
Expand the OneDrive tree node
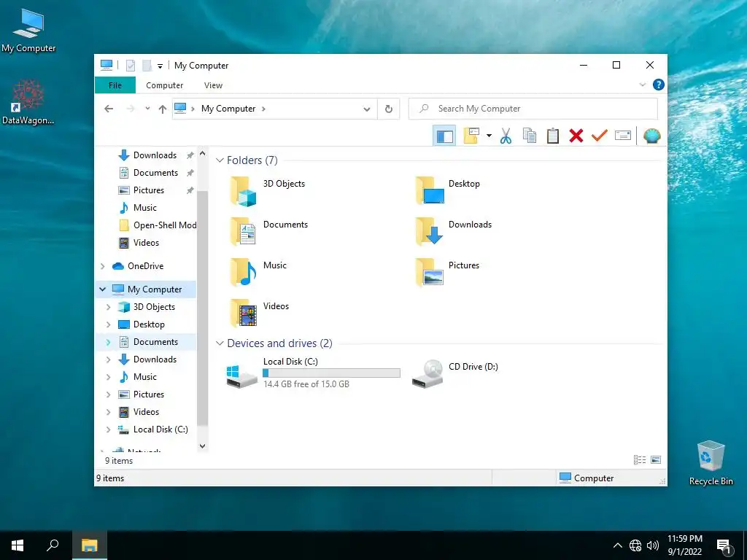click(x=102, y=266)
